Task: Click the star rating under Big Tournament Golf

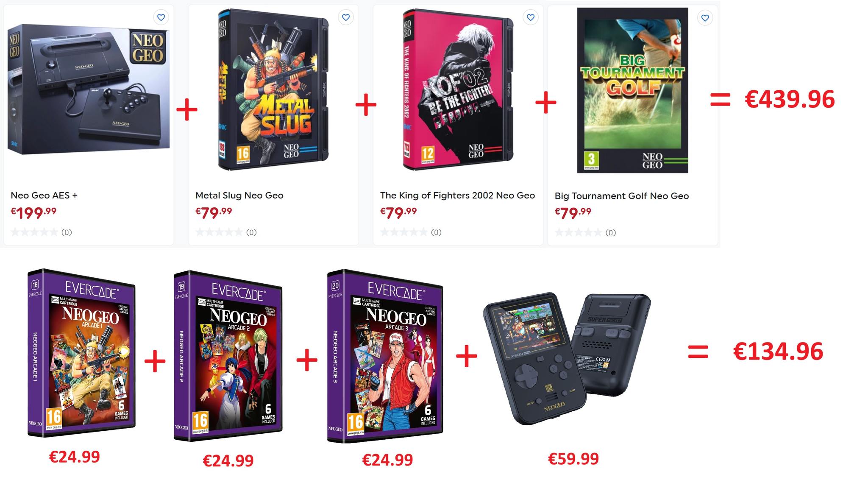Action: click(579, 232)
